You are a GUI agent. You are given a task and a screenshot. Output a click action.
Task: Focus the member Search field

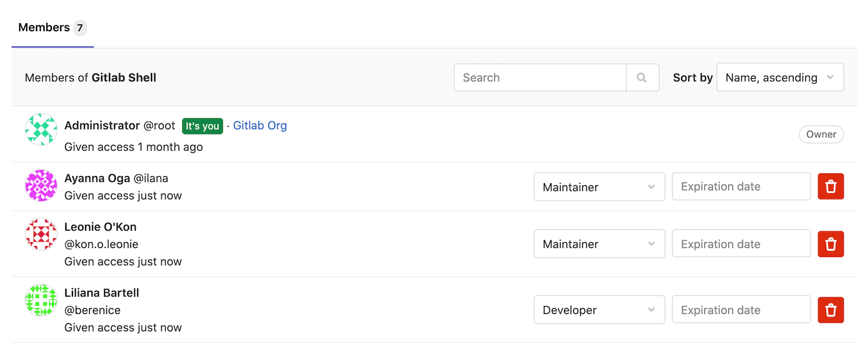click(x=540, y=78)
